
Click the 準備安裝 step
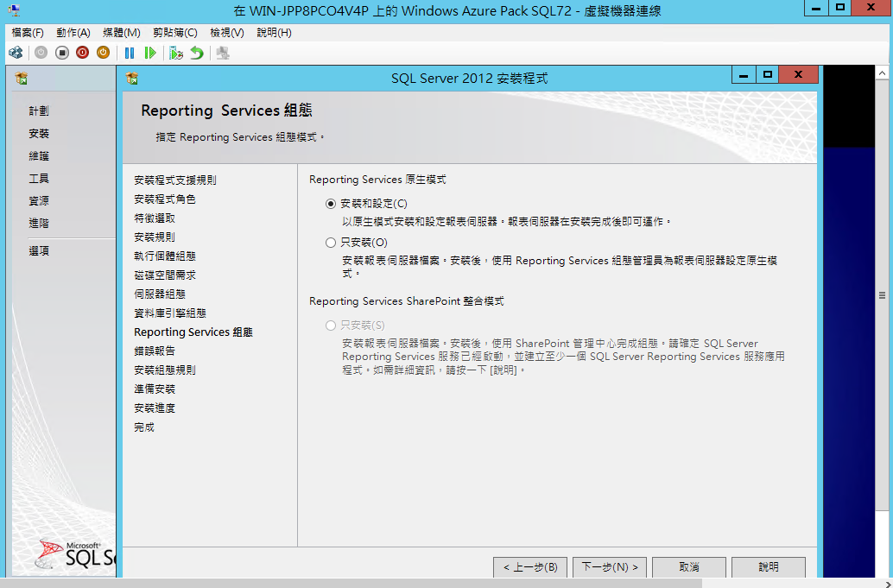[x=155, y=389]
